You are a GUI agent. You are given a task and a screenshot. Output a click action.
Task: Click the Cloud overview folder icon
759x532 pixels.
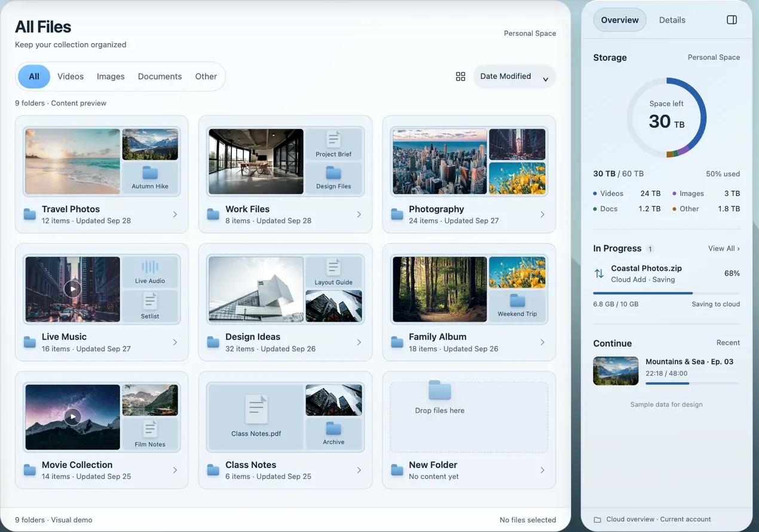(x=598, y=519)
